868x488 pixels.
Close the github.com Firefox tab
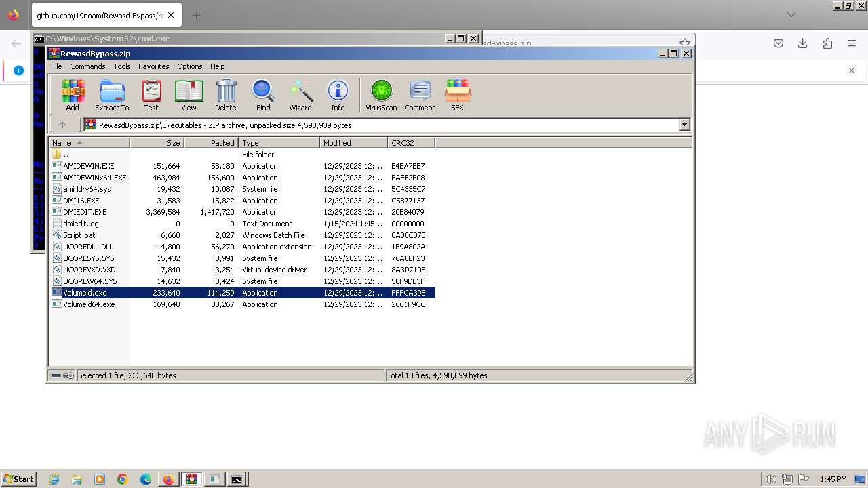(x=170, y=15)
